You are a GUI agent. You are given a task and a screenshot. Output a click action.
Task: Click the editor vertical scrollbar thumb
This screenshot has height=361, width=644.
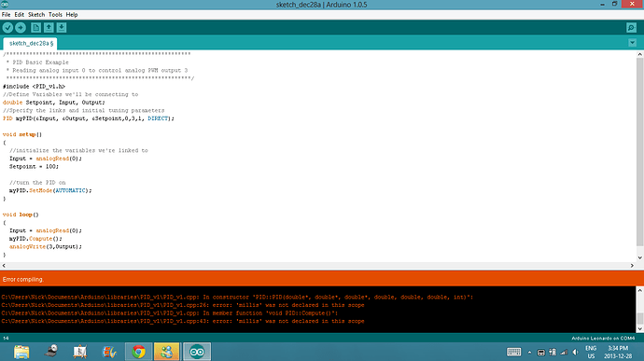[x=640, y=152]
